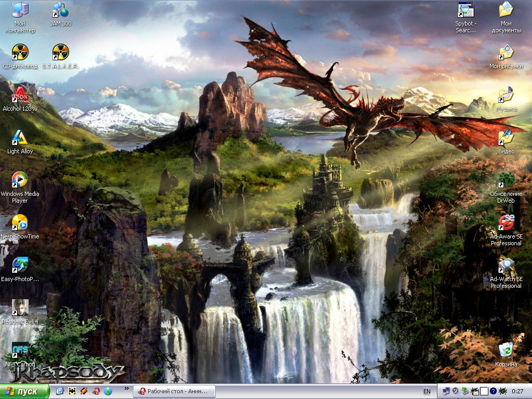Click the Easy-PhotoP... shortcut icon
The width and height of the screenshot is (532, 399).
pos(20,270)
